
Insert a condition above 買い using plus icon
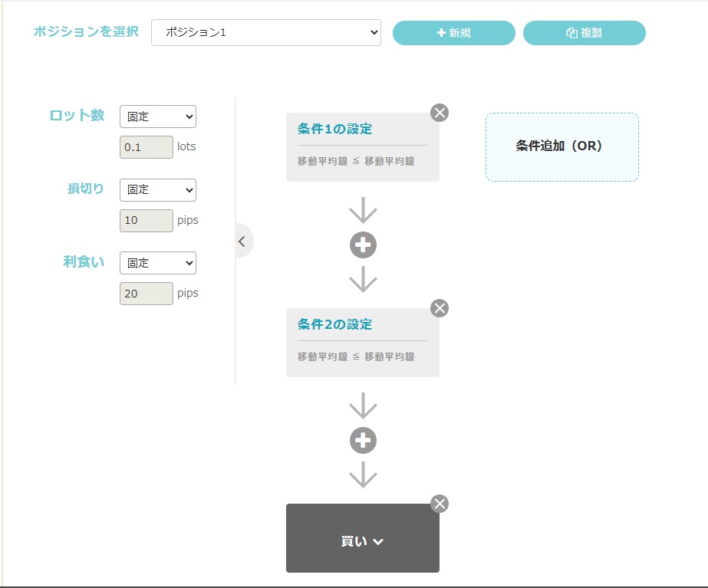pyautogui.click(x=362, y=440)
